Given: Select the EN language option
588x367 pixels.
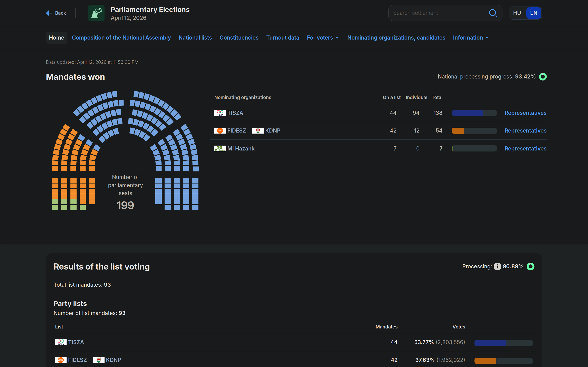Looking at the screenshot, I should point(533,13).
